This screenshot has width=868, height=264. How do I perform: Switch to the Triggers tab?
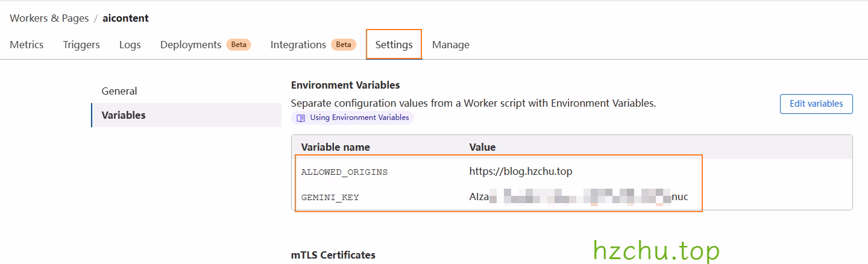81,45
